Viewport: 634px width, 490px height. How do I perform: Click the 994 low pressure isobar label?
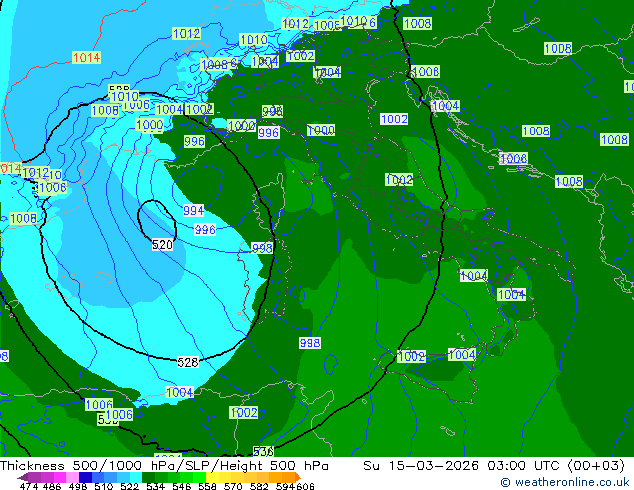click(x=193, y=210)
